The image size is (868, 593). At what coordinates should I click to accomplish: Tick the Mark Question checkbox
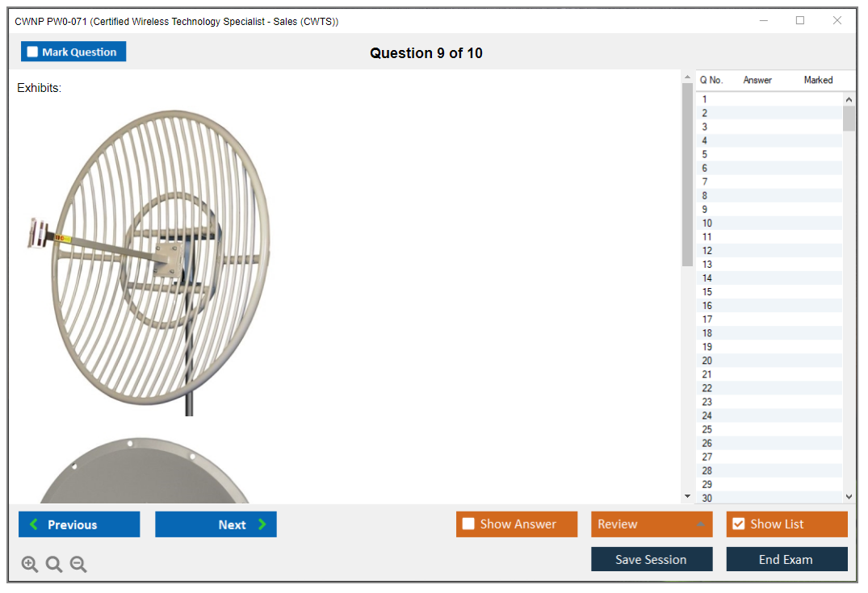(32, 52)
